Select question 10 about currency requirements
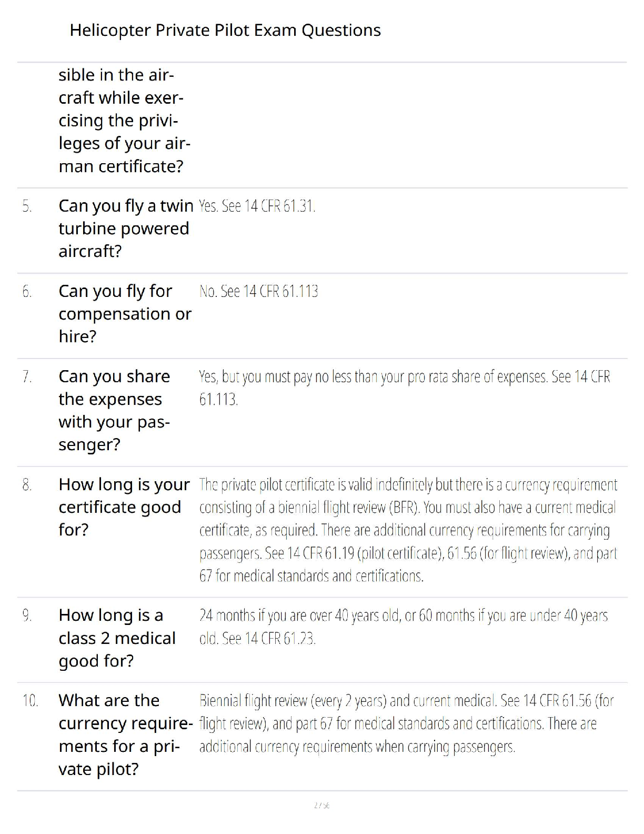Screen dimensions: 644x834 126,735
